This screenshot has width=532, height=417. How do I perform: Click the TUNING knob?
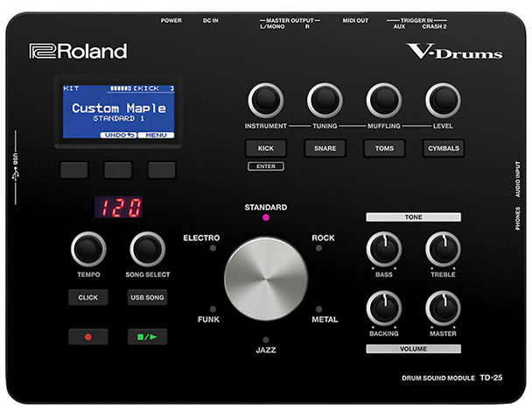(x=325, y=100)
